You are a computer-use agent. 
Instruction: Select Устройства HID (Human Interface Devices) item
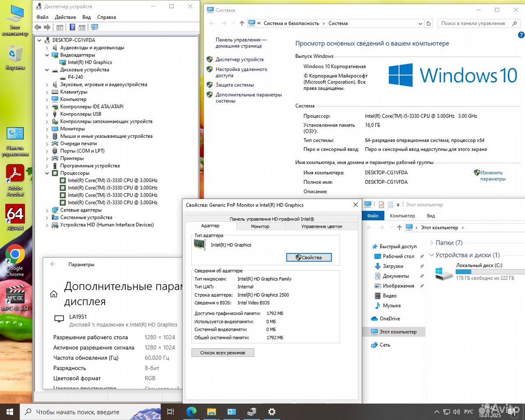pyautogui.click(x=107, y=225)
